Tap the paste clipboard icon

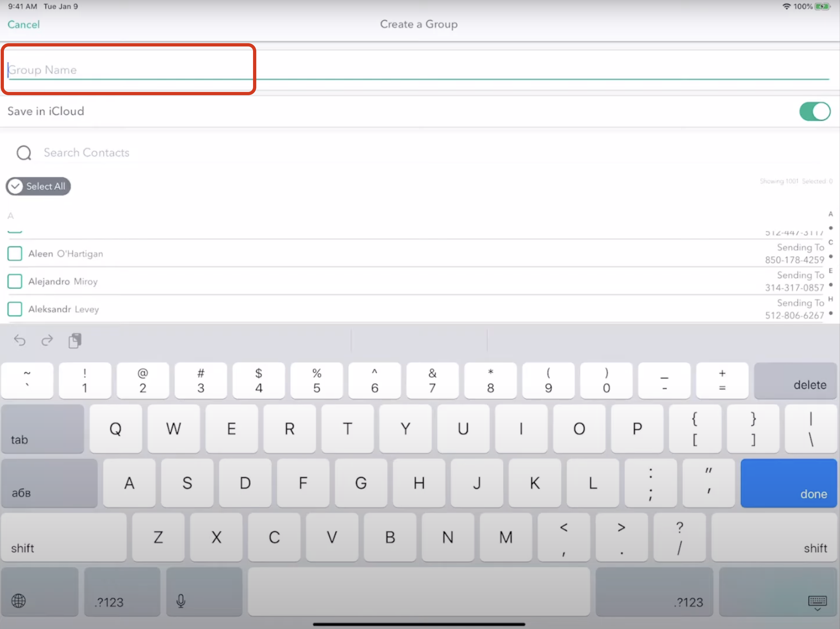click(x=75, y=340)
